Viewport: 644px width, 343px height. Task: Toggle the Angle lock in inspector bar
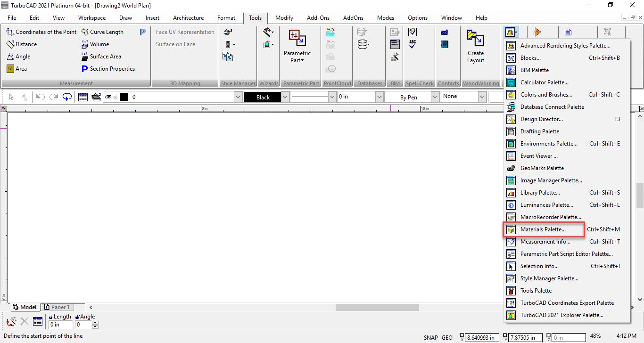(77, 317)
